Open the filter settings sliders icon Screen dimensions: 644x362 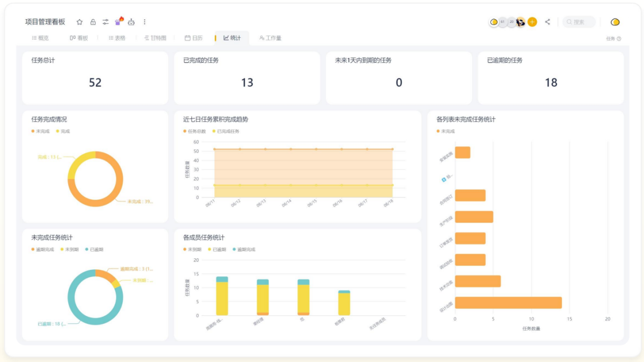click(106, 22)
